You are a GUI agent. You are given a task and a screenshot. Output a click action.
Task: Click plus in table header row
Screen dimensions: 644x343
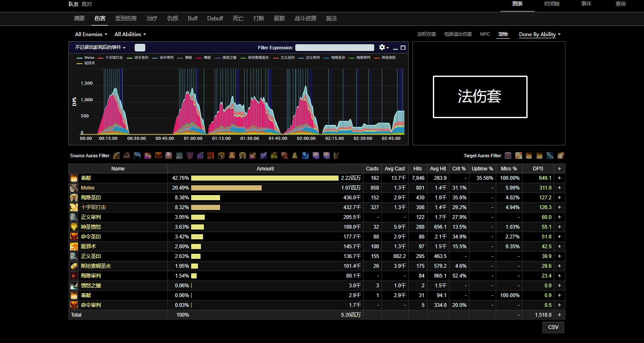559,169
